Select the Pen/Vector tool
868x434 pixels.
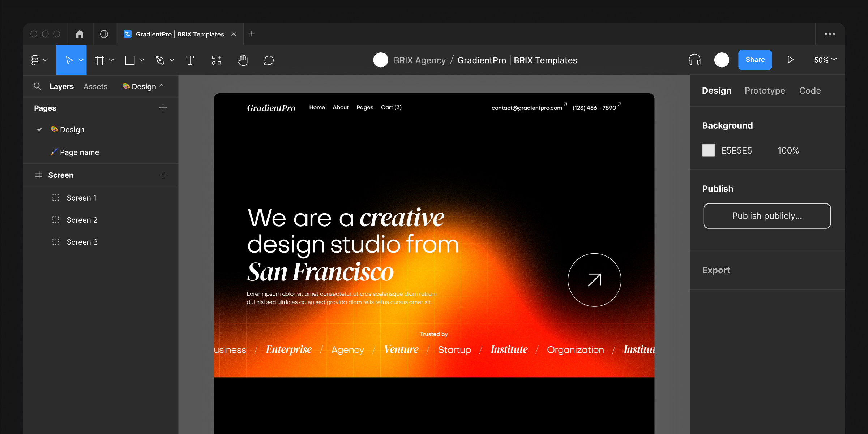click(x=161, y=60)
